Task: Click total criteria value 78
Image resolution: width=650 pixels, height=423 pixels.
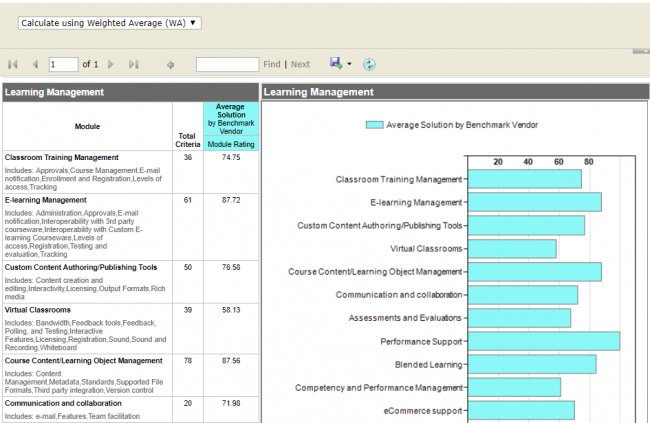Action: (188, 360)
